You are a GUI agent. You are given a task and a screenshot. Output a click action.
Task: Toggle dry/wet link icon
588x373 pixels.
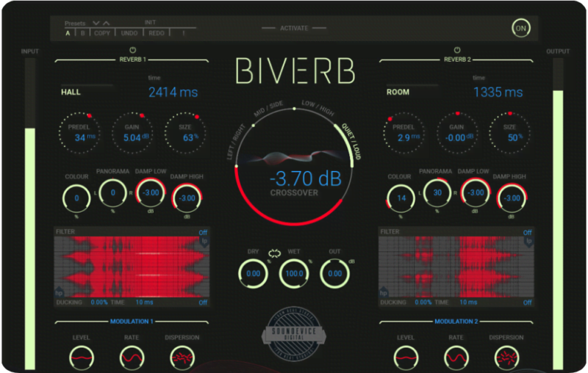click(x=274, y=253)
